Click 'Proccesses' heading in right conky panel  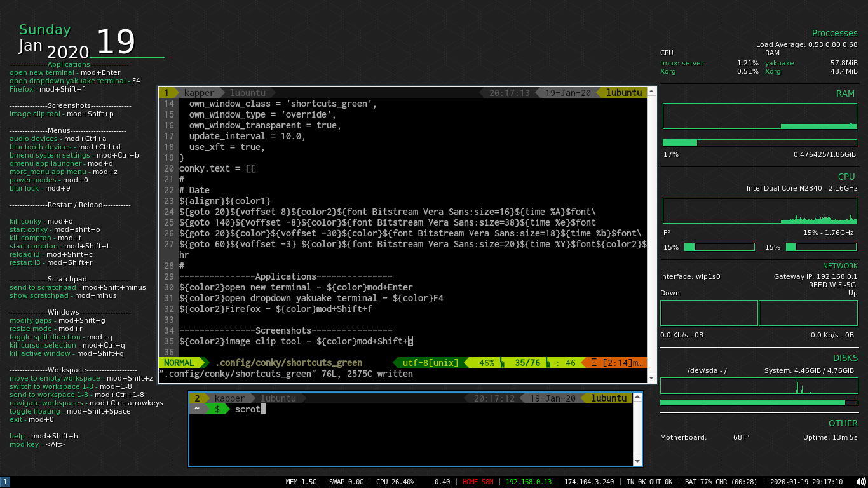(x=835, y=33)
